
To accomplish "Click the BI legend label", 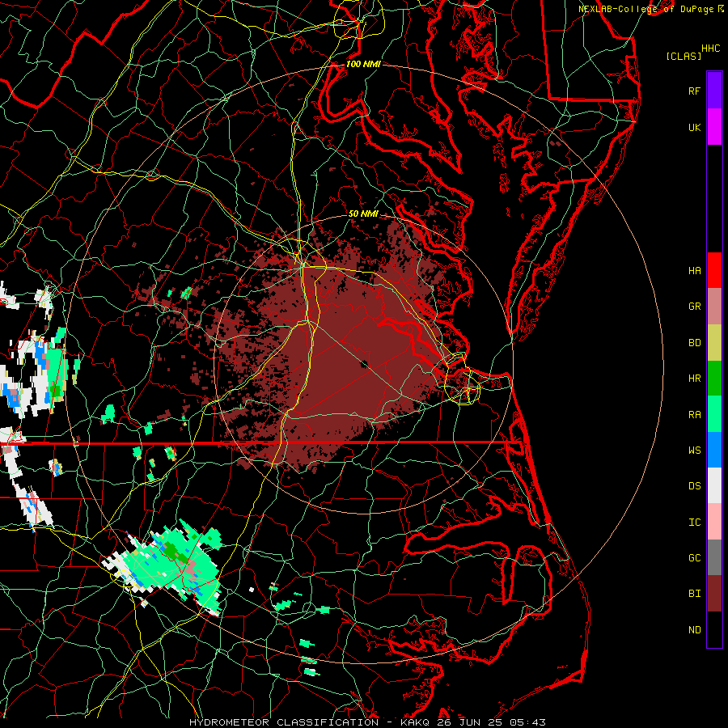I will click(x=694, y=594).
